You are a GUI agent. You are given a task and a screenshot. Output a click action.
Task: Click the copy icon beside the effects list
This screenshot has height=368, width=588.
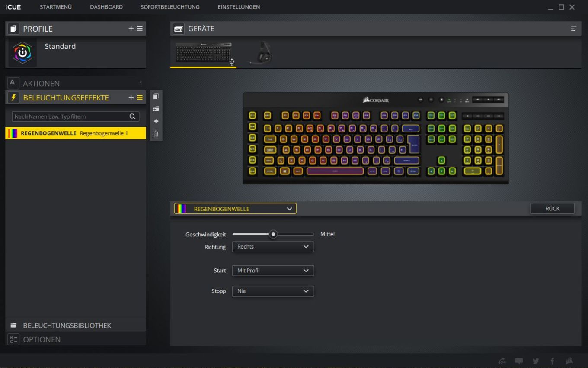pyautogui.click(x=156, y=96)
